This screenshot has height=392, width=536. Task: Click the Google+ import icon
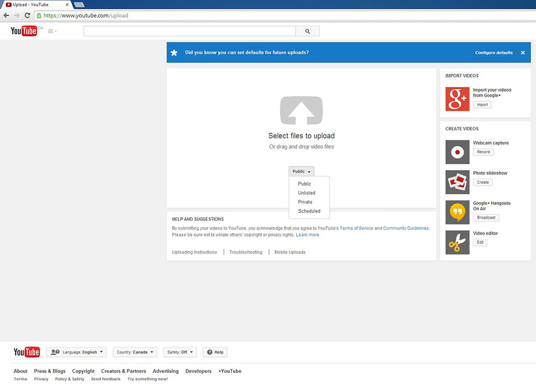tap(457, 99)
